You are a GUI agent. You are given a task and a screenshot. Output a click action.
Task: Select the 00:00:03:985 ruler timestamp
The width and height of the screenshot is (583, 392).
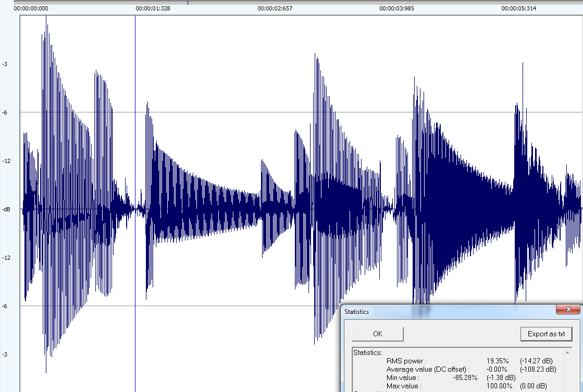(396, 9)
